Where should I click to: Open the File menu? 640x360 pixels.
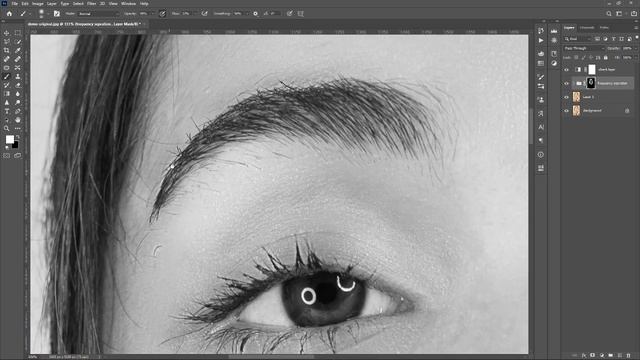[14, 4]
